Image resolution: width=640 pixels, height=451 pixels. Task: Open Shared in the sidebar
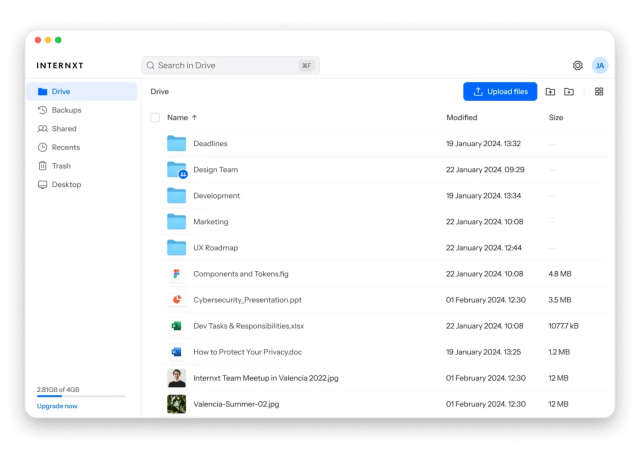click(82, 129)
